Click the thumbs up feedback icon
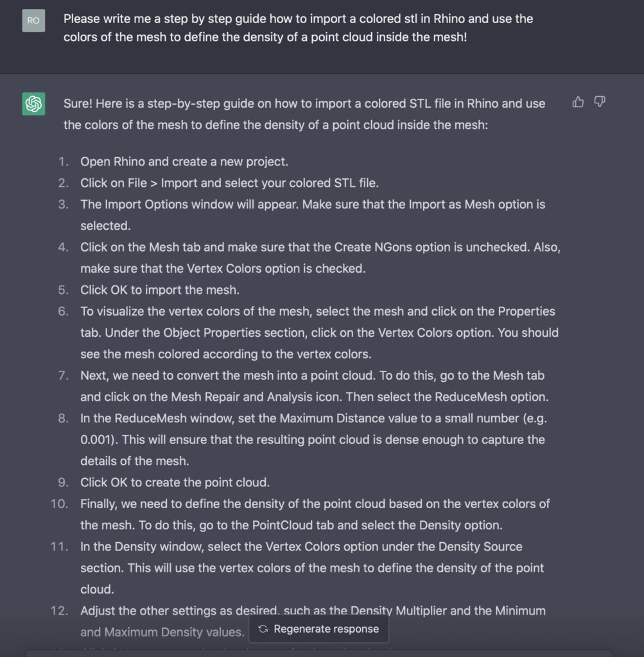This screenshot has height=657, width=644. pos(578,102)
